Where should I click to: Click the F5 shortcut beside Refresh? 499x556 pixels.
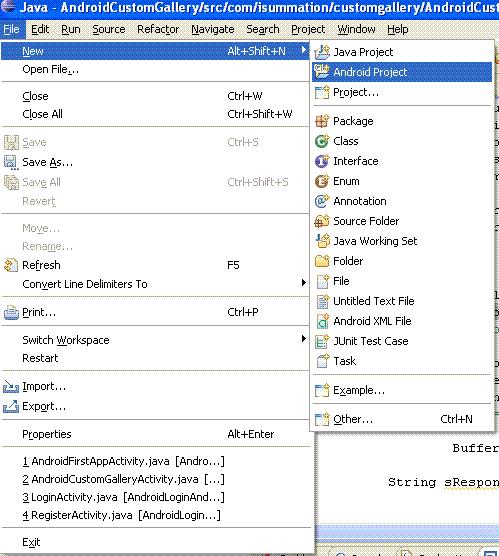pos(233,265)
